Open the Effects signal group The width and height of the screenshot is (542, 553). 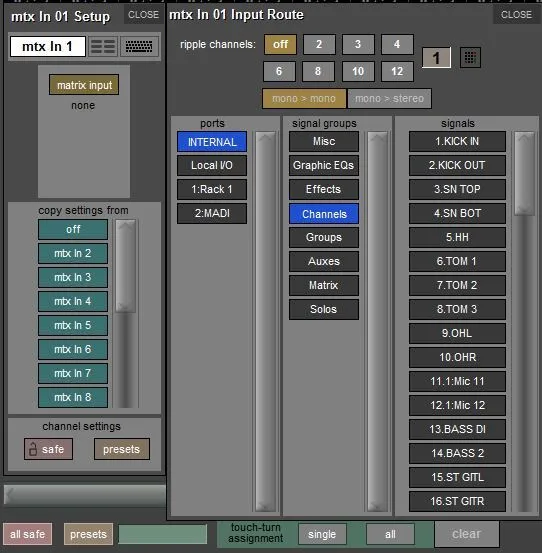coord(324,189)
